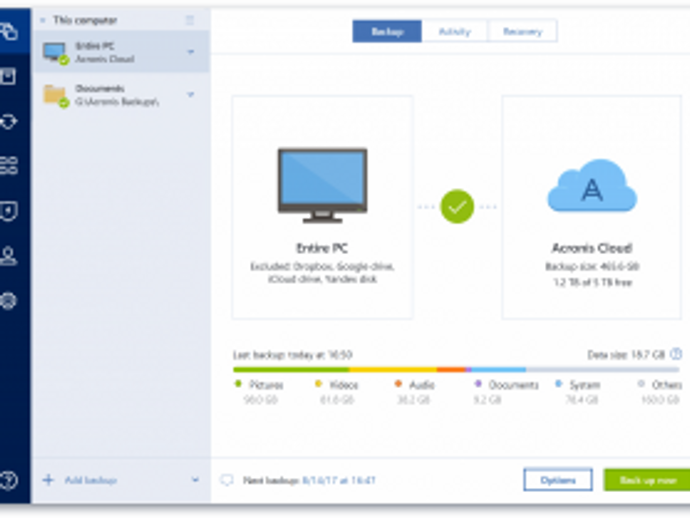
Task: Click the Data size value text
Action: [626, 355]
